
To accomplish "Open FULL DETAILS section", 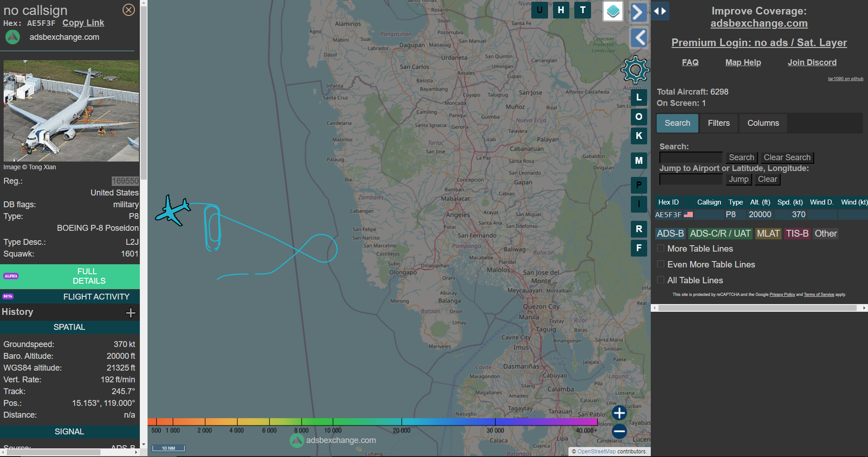I will tap(70, 276).
